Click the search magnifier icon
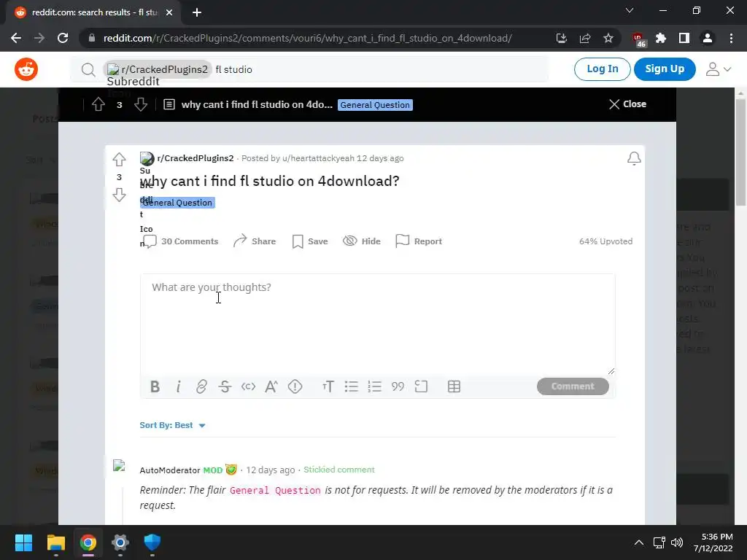The width and height of the screenshot is (747, 560). click(x=88, y=70)
